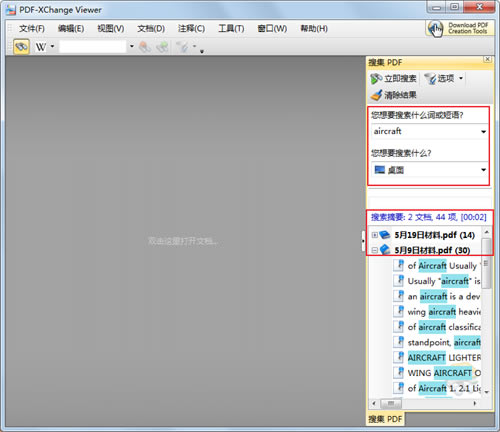
Task: Select result 'of Aircraft 1. 2.1 Li'
Action: pos(444,388)
